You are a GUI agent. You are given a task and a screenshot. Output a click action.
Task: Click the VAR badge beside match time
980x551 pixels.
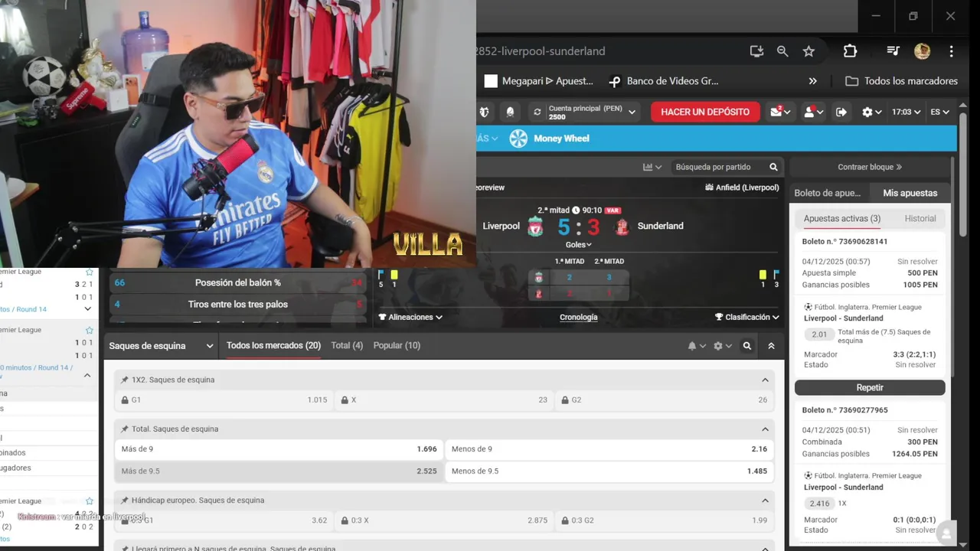click(612, 210)
